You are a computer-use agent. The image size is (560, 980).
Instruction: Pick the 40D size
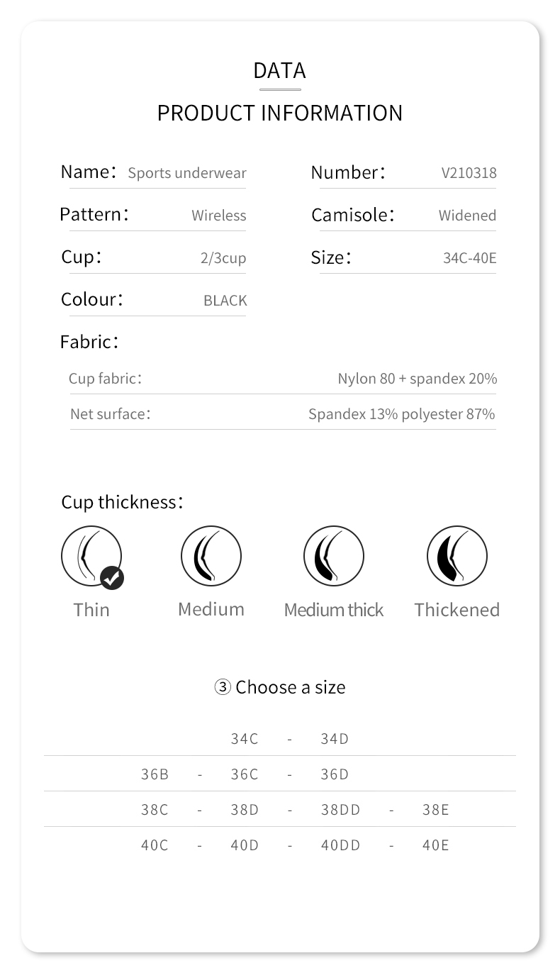click(245, 845)
